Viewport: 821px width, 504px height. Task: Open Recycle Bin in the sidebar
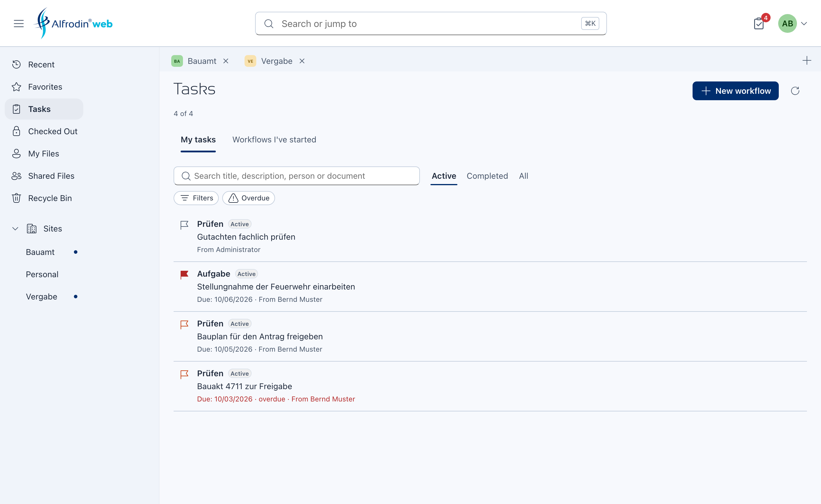[44, 198]
